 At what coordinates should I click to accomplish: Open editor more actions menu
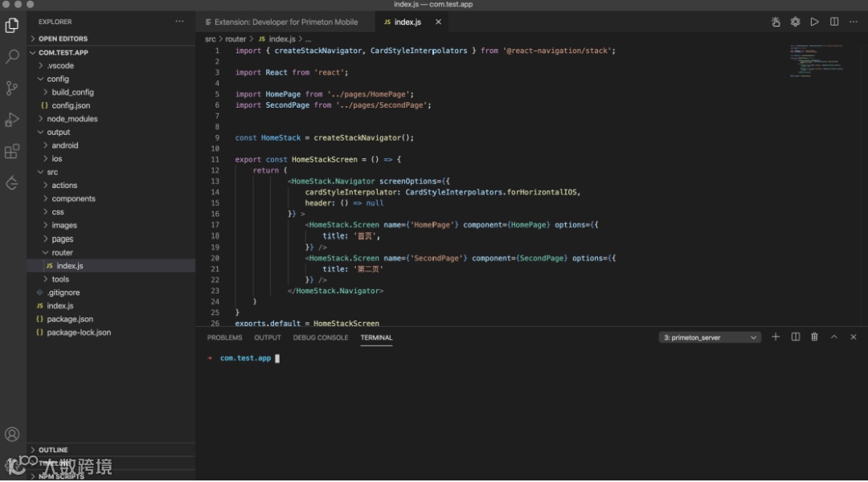tap(854, 22)
